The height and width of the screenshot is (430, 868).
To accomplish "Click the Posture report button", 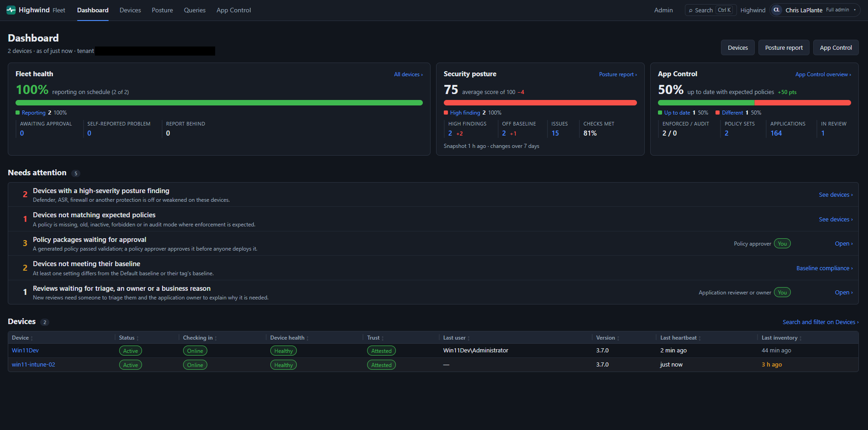I will 784,47.
